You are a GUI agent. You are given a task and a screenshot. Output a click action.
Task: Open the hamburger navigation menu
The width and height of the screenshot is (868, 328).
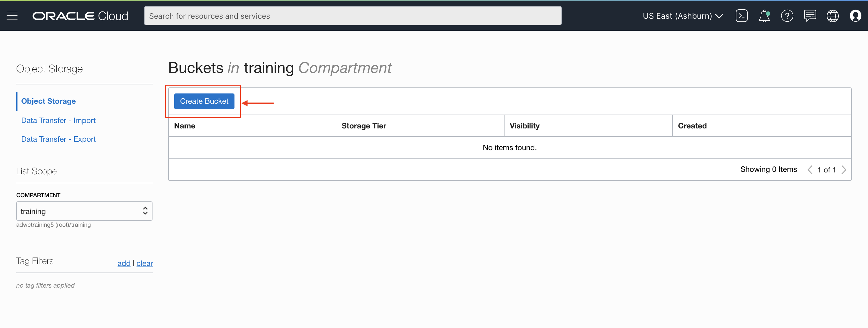tap(12, 16)
